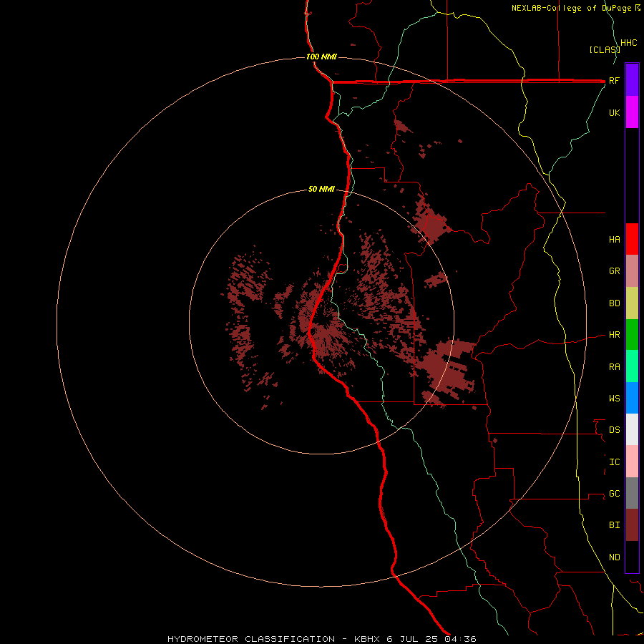
Task: Click the KBHX station identifier
Action: [x=368, y=639]
